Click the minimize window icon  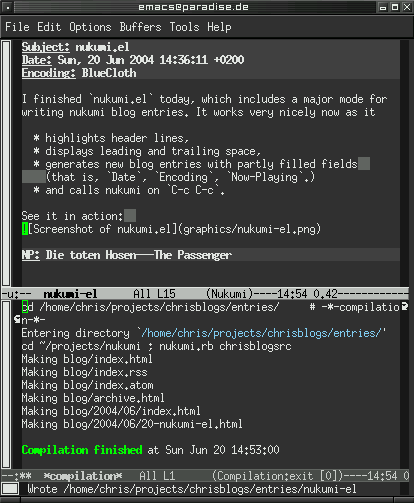[x=383, y=7]
